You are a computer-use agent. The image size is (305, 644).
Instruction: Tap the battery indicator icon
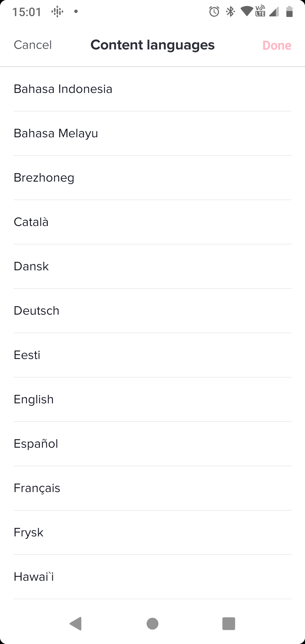point(289,12)
